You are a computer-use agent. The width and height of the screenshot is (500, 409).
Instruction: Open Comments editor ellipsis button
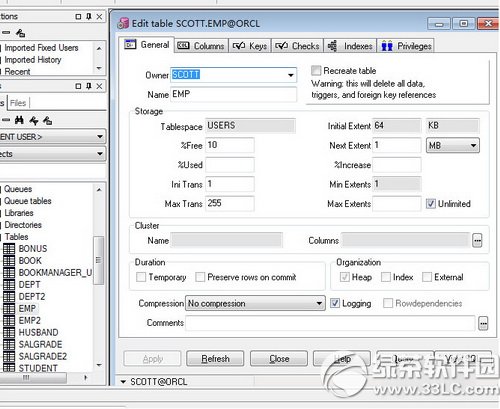click(483, 323)
